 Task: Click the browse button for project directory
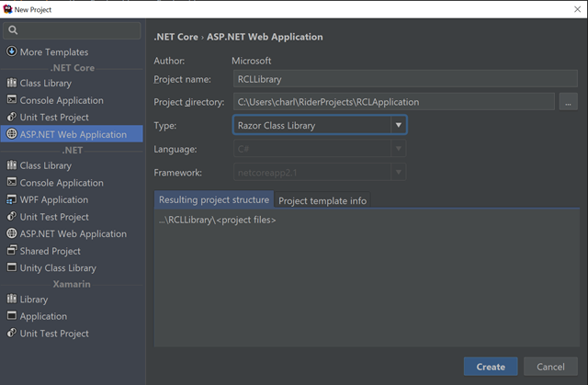click(568, 102)
